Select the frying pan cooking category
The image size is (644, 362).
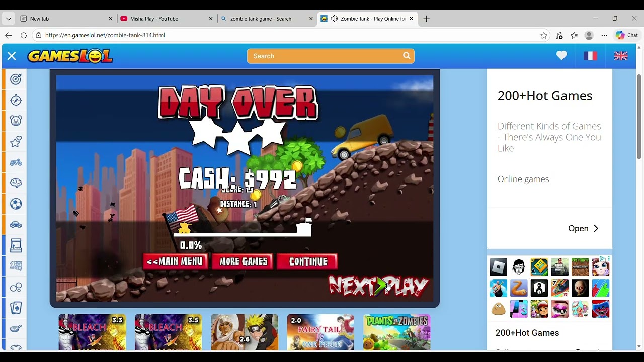(x=16, y=329)
